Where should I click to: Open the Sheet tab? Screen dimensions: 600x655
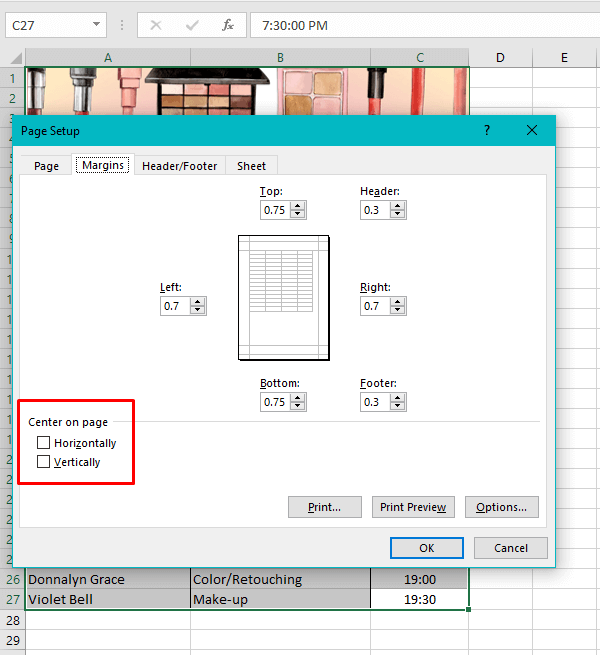[x=252, y=166]
